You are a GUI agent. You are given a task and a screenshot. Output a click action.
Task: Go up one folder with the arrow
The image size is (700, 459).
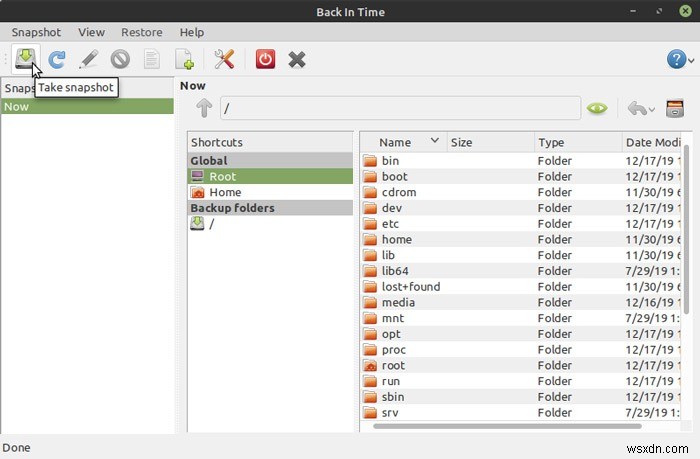[204, 108]
